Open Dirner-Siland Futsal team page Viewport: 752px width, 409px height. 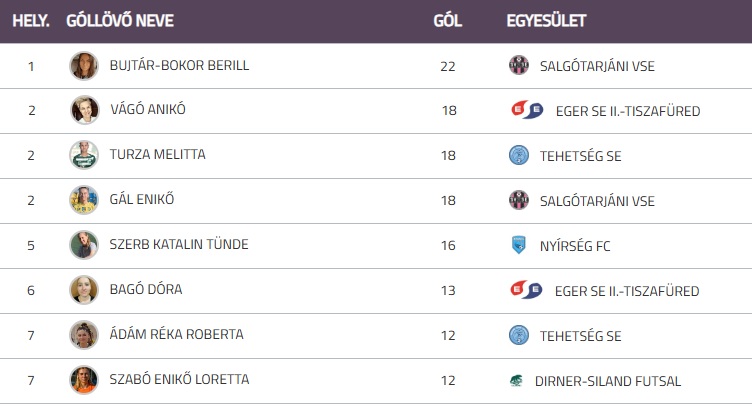(x=607, y=380)
